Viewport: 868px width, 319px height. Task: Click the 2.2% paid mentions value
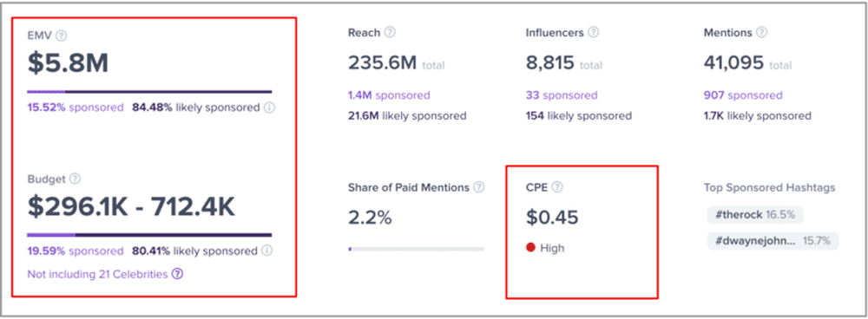pyautogui.click(x=370, y=218)
